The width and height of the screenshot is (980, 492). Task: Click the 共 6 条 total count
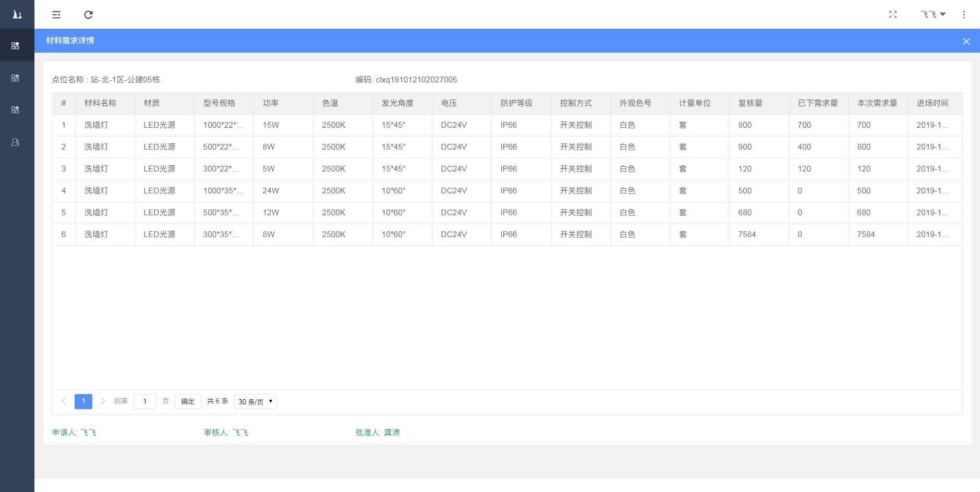pyautogui.click(x=217, y=401)
